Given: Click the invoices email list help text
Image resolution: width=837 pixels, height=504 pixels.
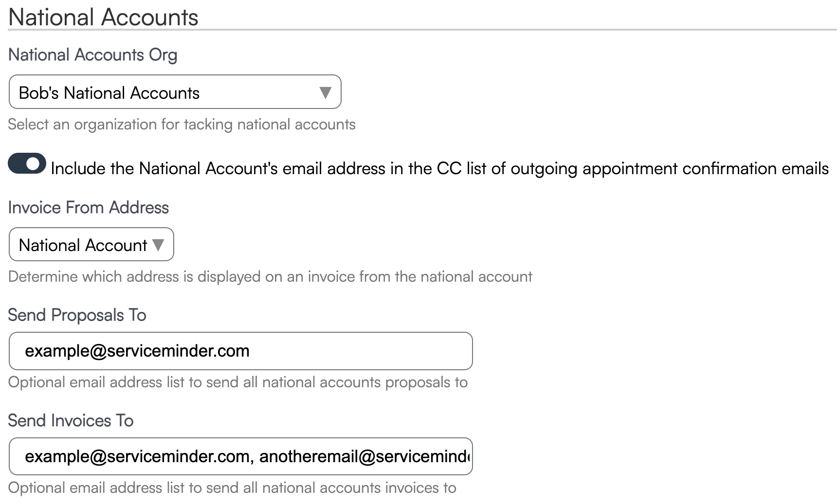Looking at the screenshot, I should 232,488.
